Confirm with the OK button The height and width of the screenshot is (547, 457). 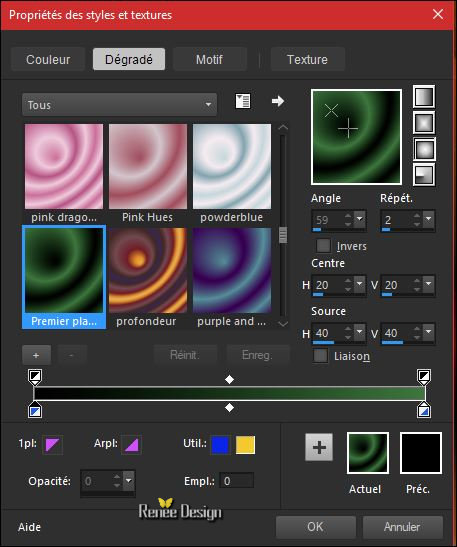click(315, 527)
